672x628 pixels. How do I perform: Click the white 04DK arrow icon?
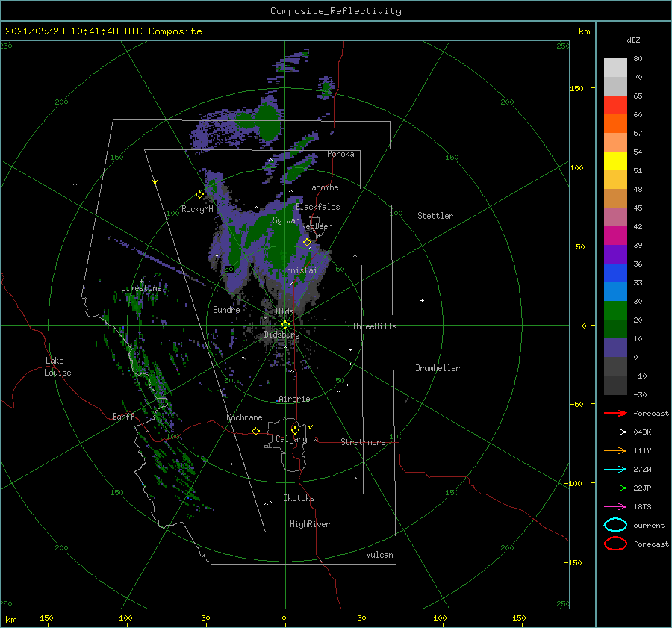click(615, 432)
